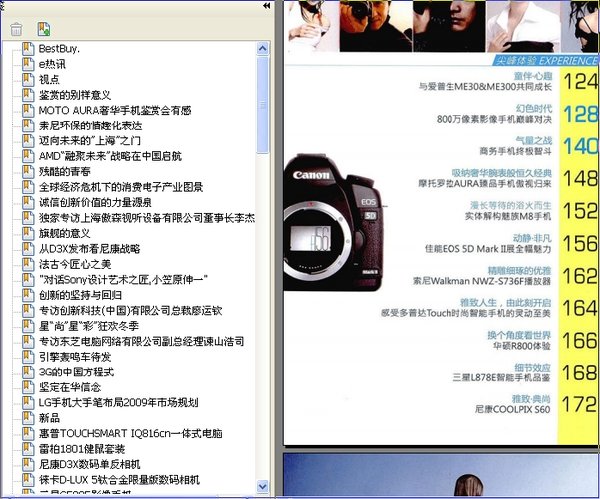Click bookmark icon beside 引擎轰鸣车待发
The width and height of the screenshot is (600, 499).
coord(28,357)
